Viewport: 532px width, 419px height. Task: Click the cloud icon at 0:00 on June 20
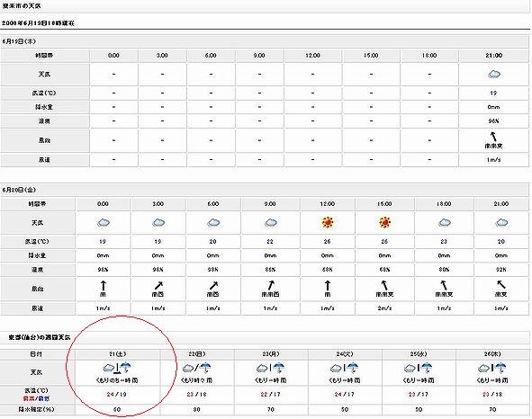pyautogui.click(x=104, y=223)
